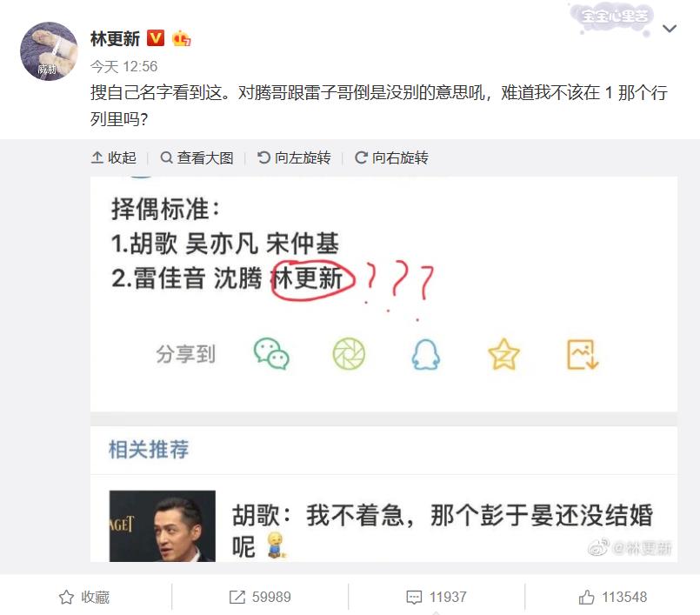The height and width of the screenshot is (615, 700).
Task: Rotate image left with 向左旋转
Action: [x=294, y=157]
